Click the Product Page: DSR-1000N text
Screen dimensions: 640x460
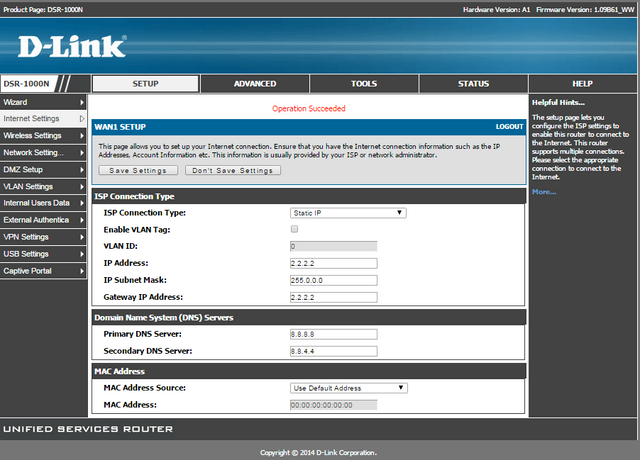(43, 9)
